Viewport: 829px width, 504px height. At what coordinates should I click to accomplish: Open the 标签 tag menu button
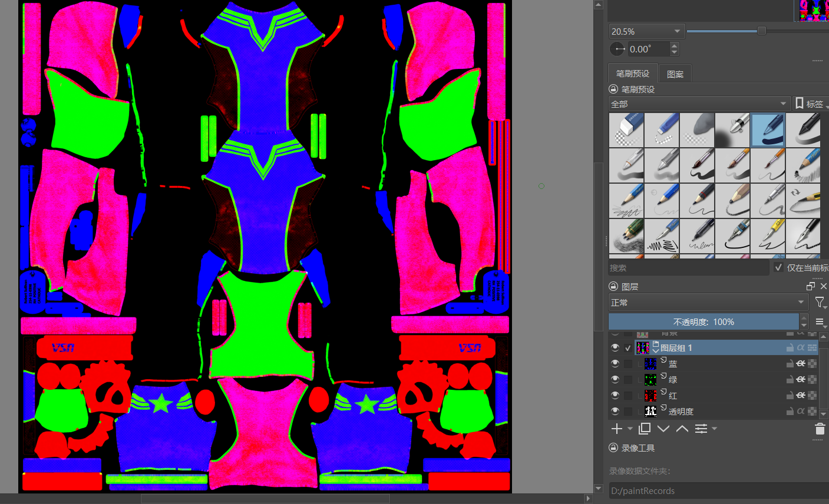810,104
